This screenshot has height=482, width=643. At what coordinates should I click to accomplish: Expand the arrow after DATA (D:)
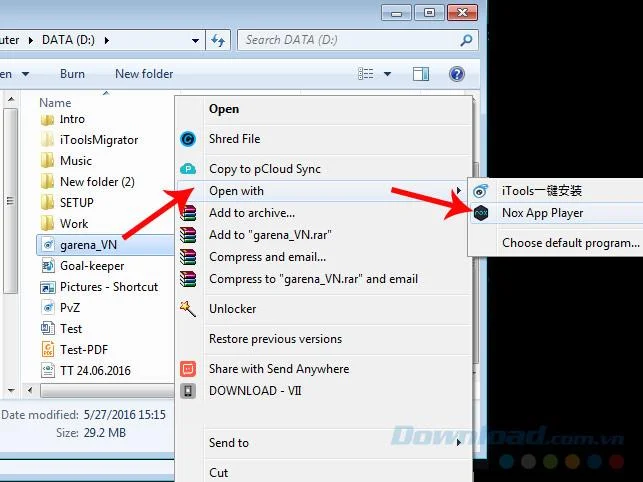coord(107,40)
